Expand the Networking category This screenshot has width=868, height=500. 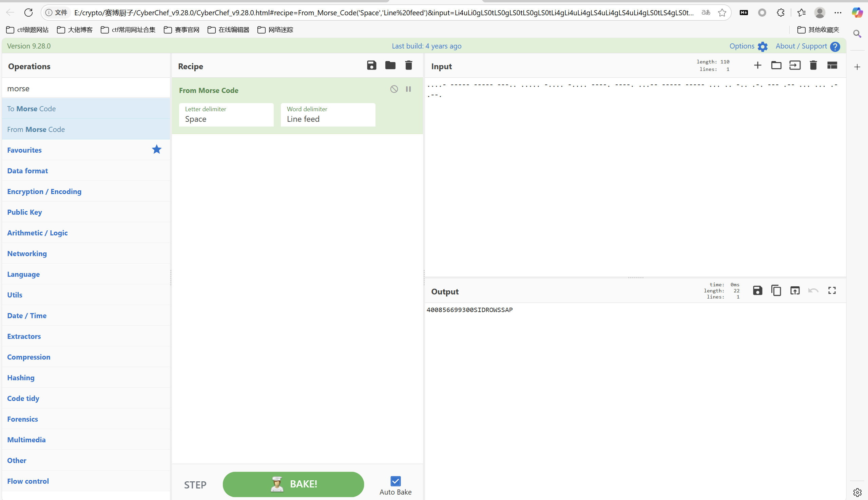[86, 253]
